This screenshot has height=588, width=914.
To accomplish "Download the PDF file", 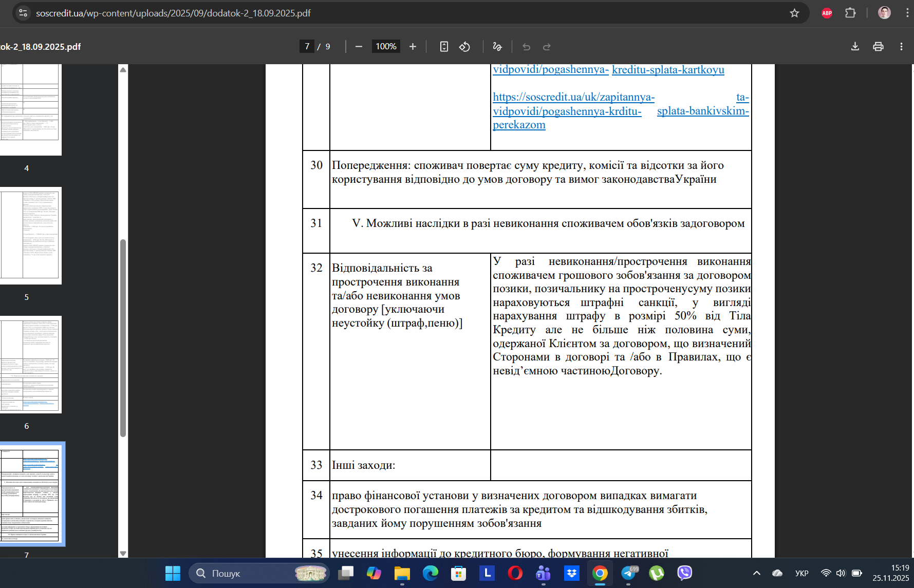I will click(x=855, y=46).
